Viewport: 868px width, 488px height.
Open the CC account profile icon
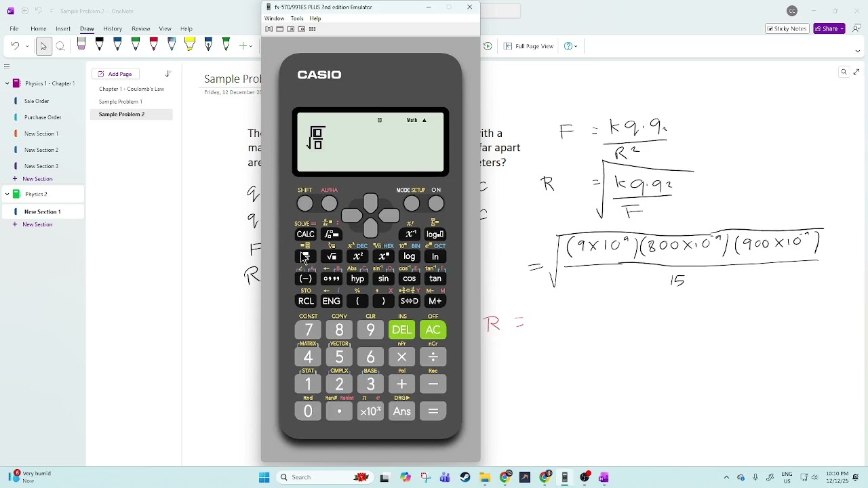click(792, 11)
